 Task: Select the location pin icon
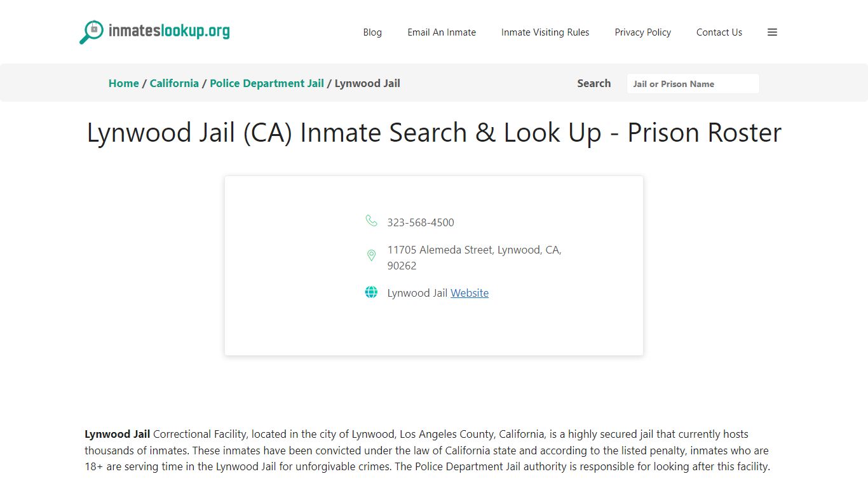(x=371, y=255)
